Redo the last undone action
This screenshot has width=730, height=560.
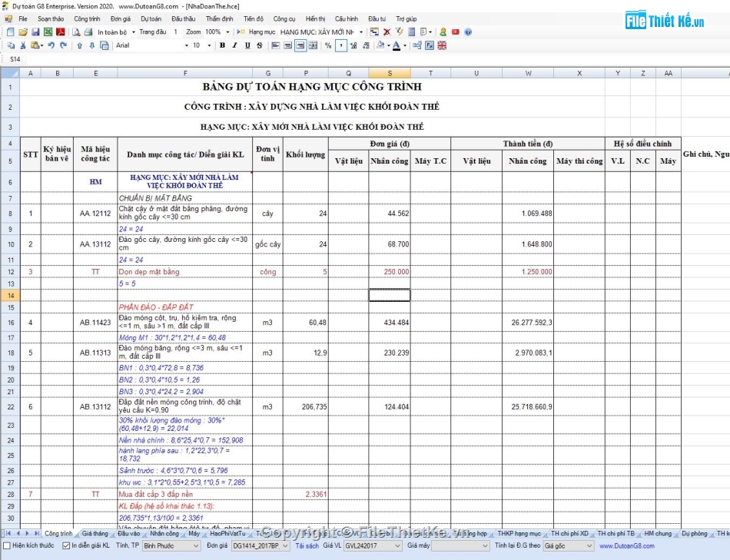pyautogui.click(x=64, y=45)
